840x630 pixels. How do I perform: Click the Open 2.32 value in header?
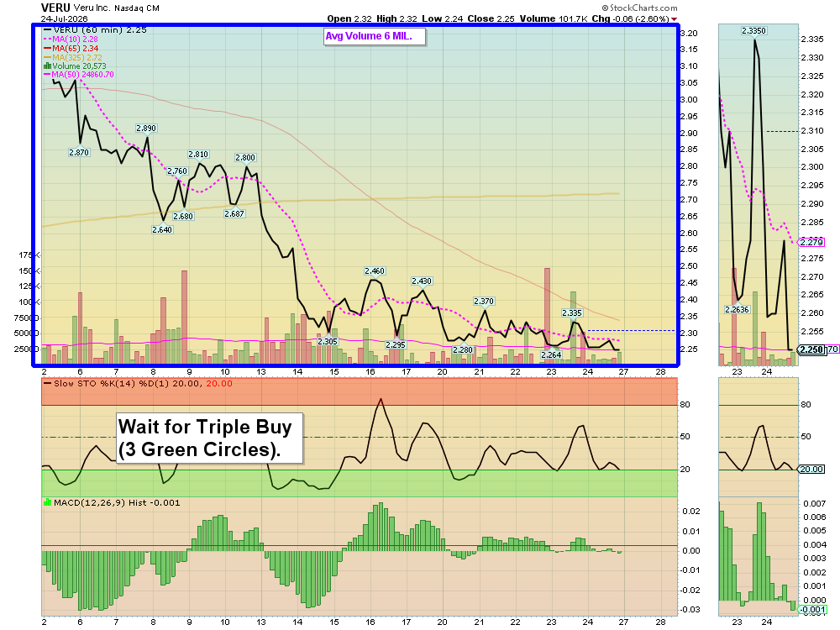349,18
